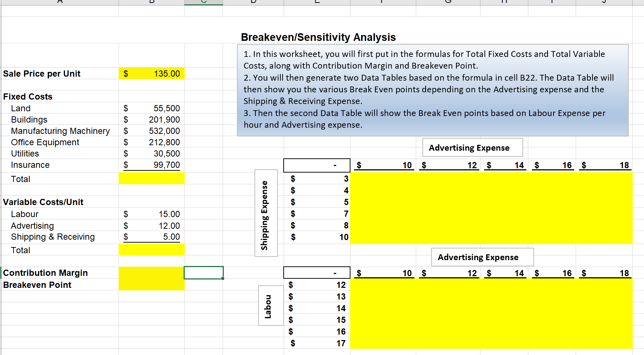This screenshot has width=644, height=355.
Task: Select the yellow Total cell under Fixed Costs
Action: click(x=152, y=179)
